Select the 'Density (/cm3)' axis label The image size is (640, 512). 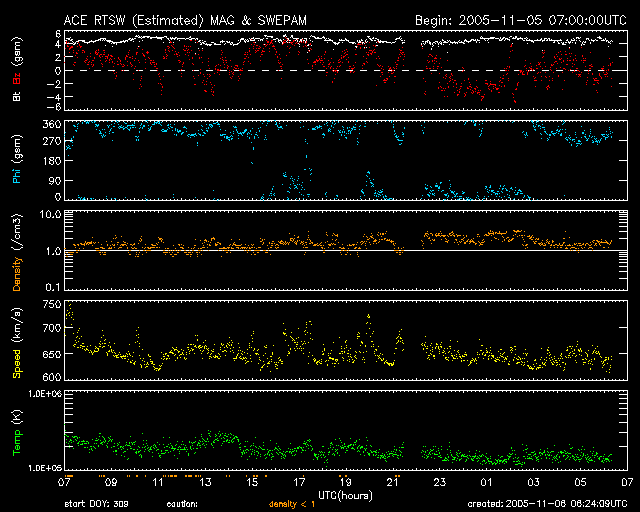pyautogui.click(x=17, y=252)
